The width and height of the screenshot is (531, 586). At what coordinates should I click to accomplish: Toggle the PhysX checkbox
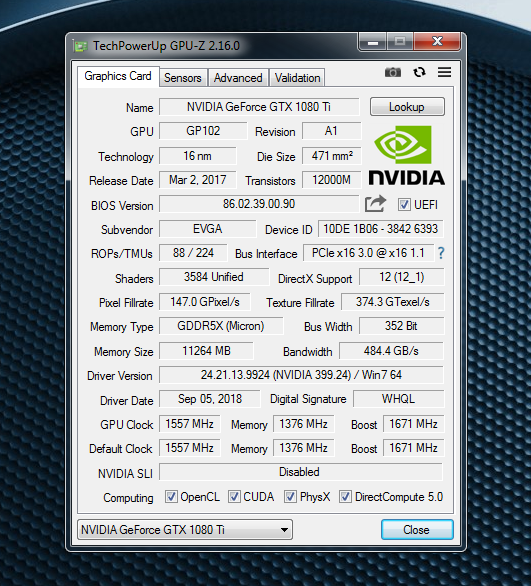click(290, 497)
